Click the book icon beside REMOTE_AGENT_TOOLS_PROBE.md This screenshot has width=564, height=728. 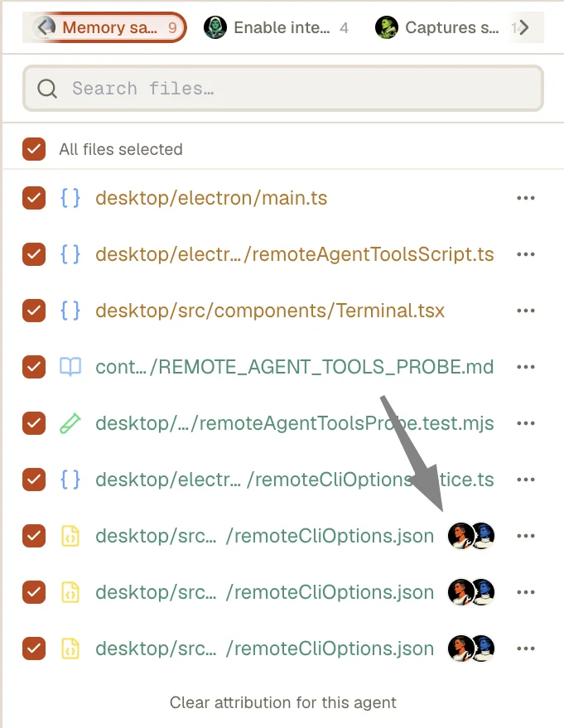pyautogui.click(x=70, y=367)
